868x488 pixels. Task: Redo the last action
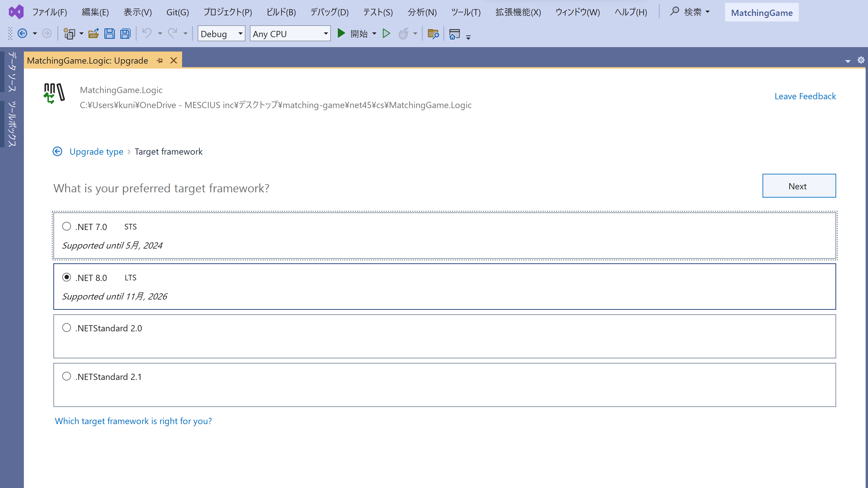point(173,33)
